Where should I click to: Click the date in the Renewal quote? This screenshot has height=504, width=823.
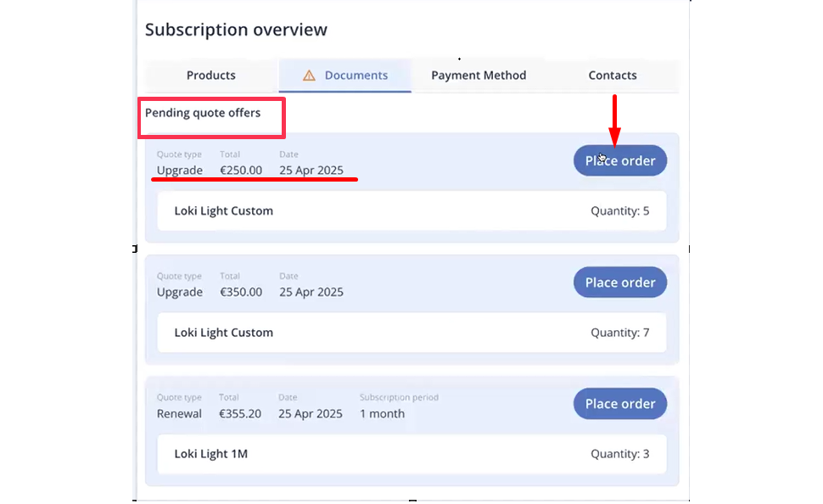click(311, 414)
